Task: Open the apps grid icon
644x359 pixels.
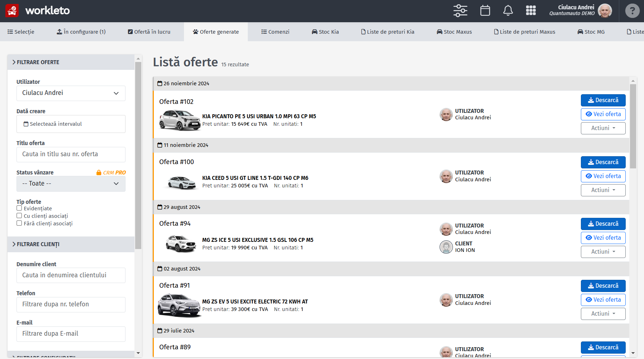Action: pyautogui.click(x=531, y=11)
